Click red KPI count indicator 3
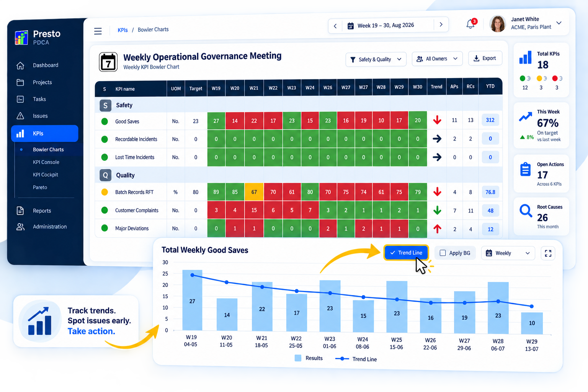Screen dimensions: 588x392 click(x=557, y=83)
